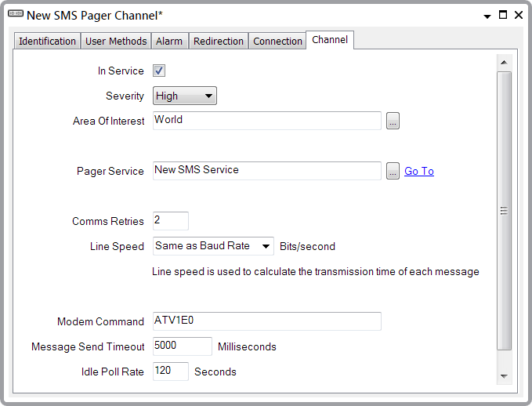This screenshot has width=532, height=406.
Task: Click scrollbar up arrow
Action: 504,62
